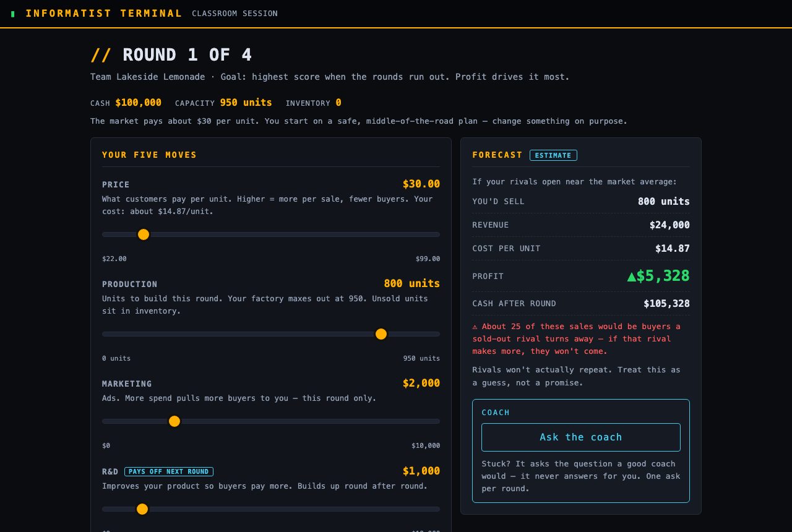Click the 0 units minimum production label
This screenshot has width=792, height=532.
(116, 358)
